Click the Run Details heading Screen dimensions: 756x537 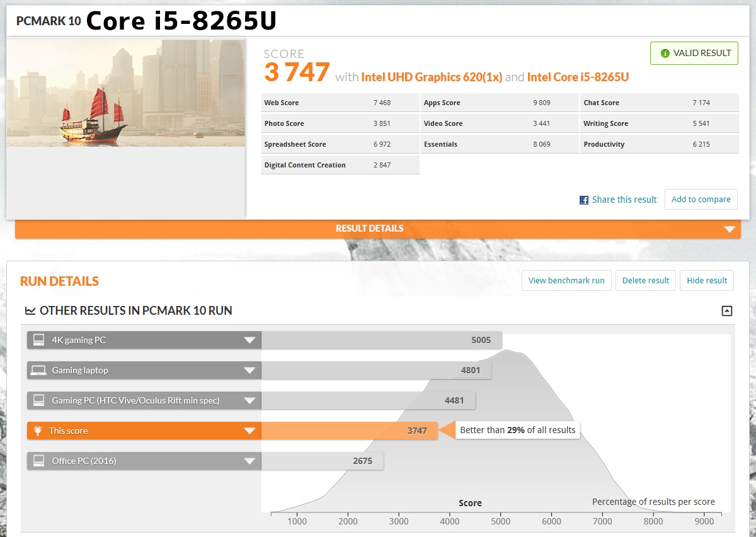click(59, 281)
